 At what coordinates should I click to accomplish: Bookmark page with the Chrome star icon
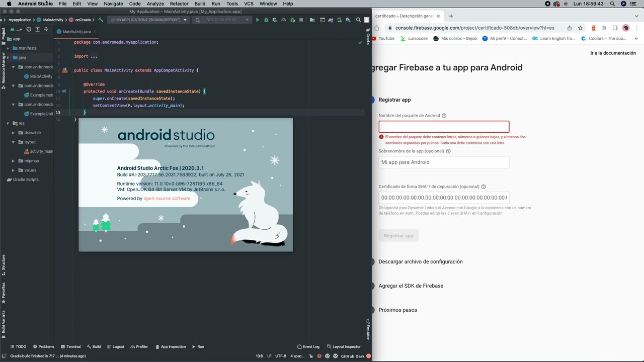580,28
